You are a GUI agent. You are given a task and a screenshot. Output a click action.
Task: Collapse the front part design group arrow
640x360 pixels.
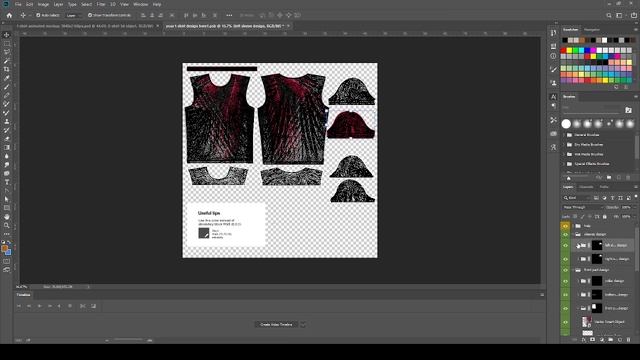click(x=573, y=270)
